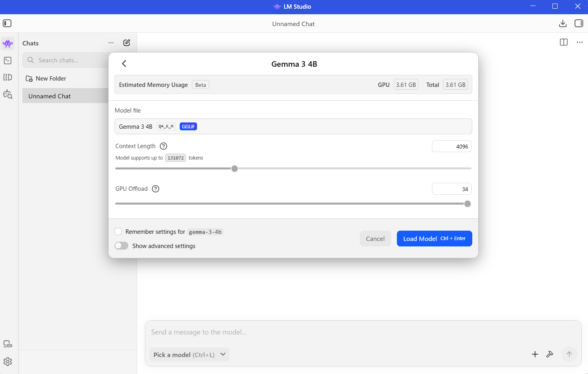
Task: Open the Pick a model dropdown
Action: 189,354
